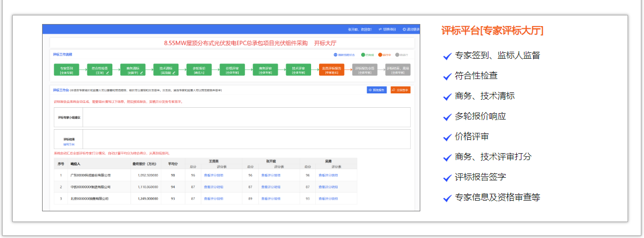Click the 评标平台[专家评标大厅] heading
The width and height of the screenshot is (644, 238).
coord(492,30)
